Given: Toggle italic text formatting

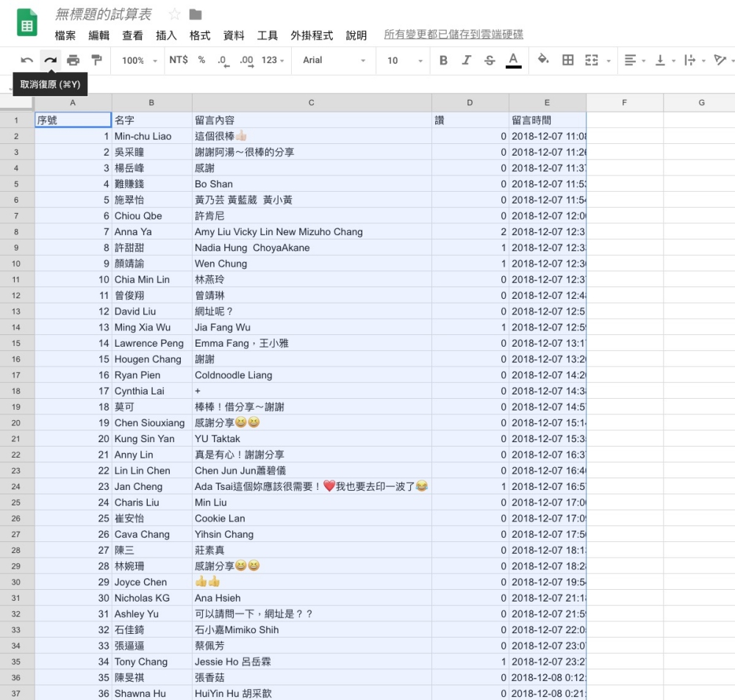Looking at the screenshot, I should point(466,60).
